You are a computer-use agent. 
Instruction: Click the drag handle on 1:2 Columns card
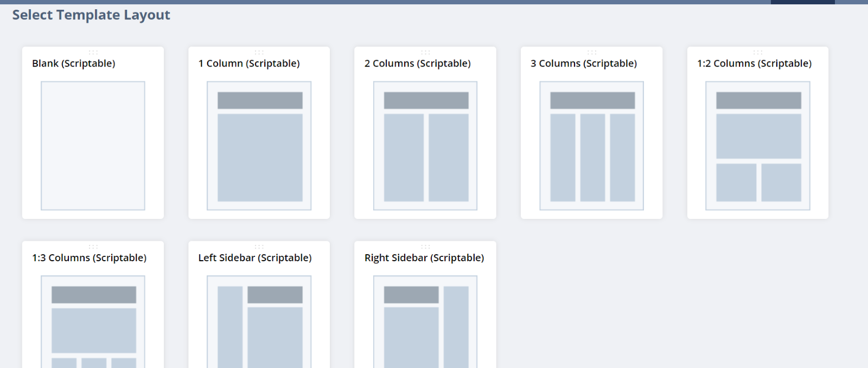(x=758, y=53)
